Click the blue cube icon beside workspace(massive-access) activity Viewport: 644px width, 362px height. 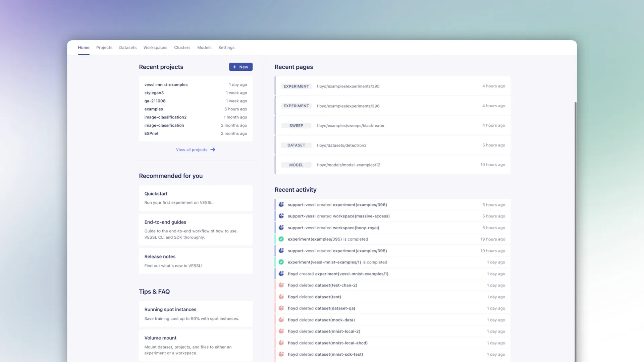281,216
